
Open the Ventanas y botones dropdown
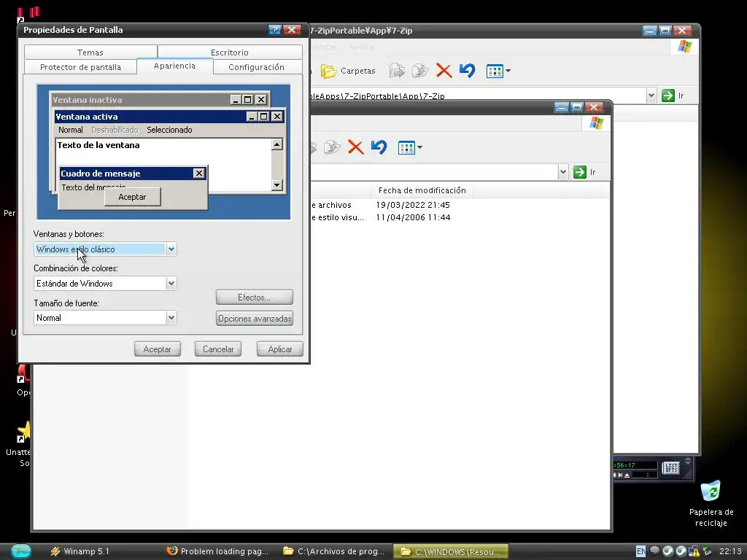point(171,249)
